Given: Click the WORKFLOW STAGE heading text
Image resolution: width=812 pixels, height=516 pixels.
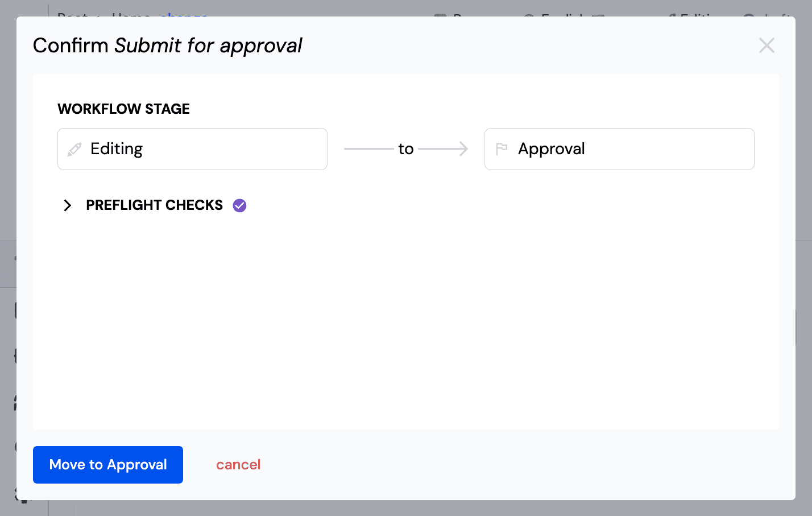Looking at the screenshot, I should pyautogui.click(x=123, y=109).
